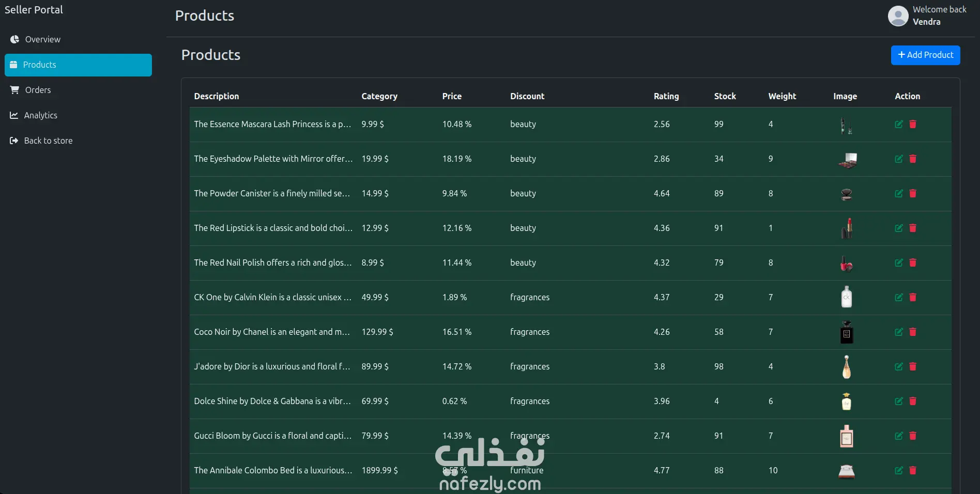Delete the Coco Noir by Chanel product

pyautogui.click(x=913, y=332)
